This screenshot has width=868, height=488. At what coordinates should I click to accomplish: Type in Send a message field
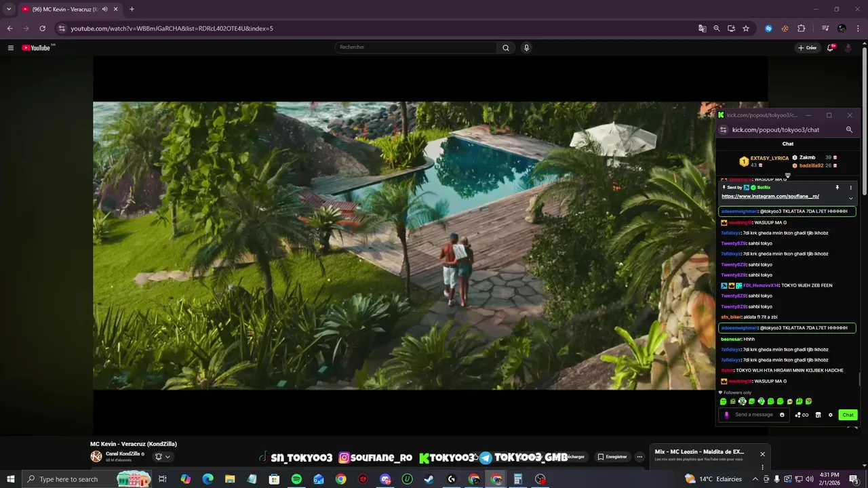point(754,415)
